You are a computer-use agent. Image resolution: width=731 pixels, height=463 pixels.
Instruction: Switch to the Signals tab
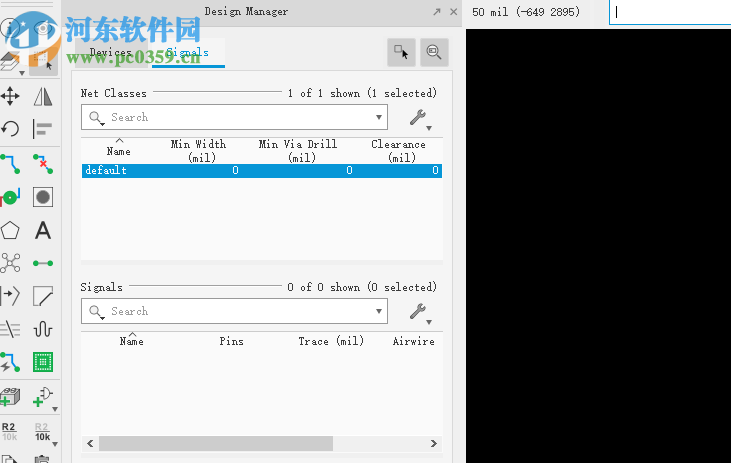click(187, 52)
